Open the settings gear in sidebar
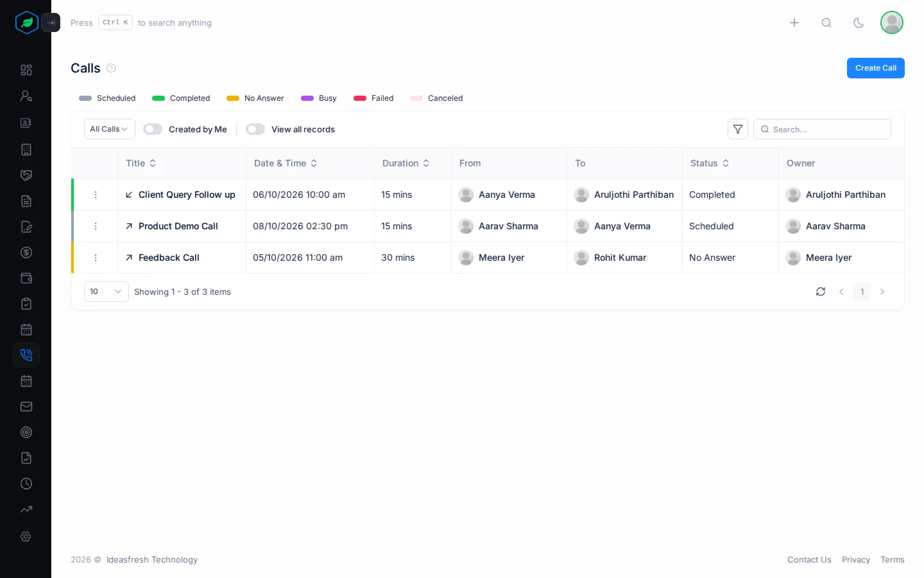This screenshot has width=924, height=578. [x=26, y=536]
